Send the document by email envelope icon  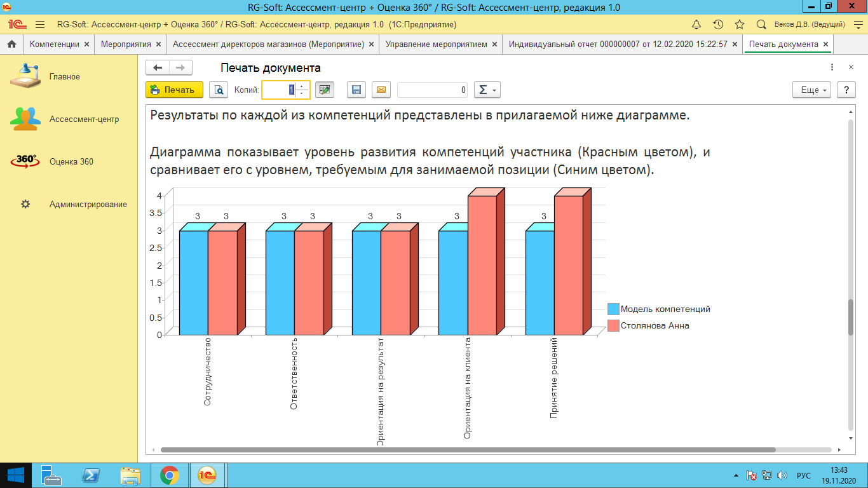click(381, 90)
